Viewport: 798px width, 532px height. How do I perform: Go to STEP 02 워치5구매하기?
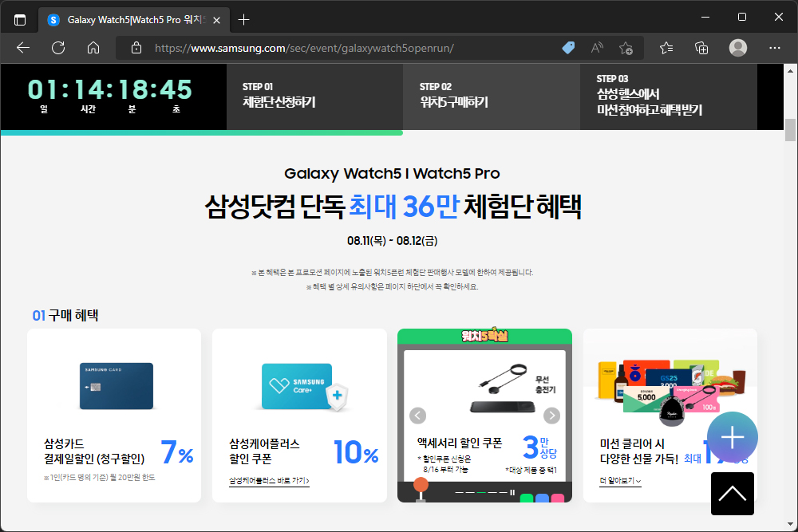(492, 97)
